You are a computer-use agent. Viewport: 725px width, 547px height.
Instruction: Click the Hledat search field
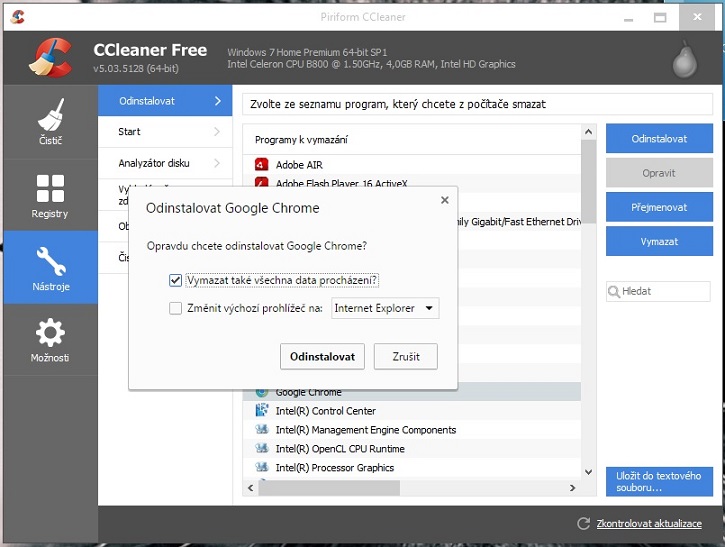(x=663, y=291)
